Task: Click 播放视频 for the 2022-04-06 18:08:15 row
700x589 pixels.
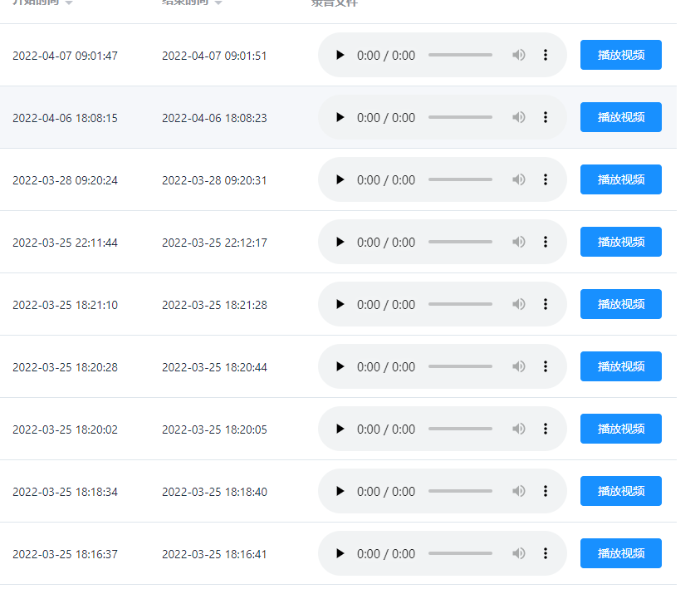Action: point(621,117)
